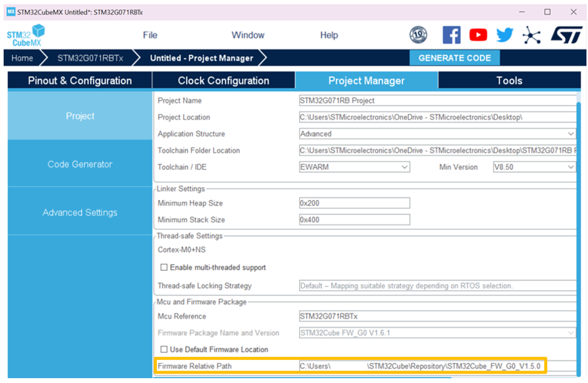Click the Toolchain Folder Location field
This screenshot has height=383, width=588.
(437, 151)
